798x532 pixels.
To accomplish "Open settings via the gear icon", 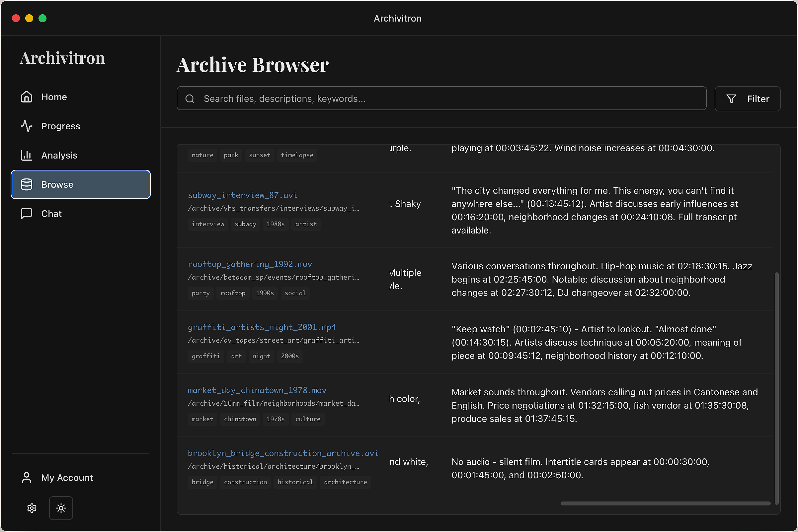I will [32, 508].
